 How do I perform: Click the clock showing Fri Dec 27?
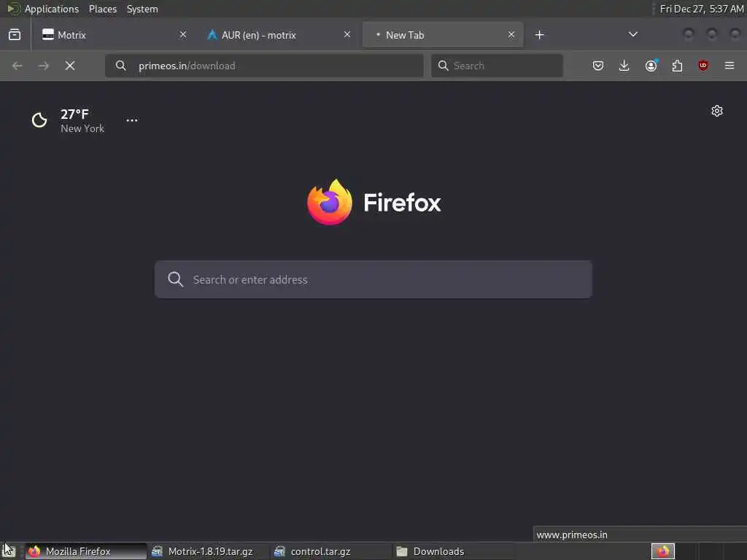tap(701, 9)
